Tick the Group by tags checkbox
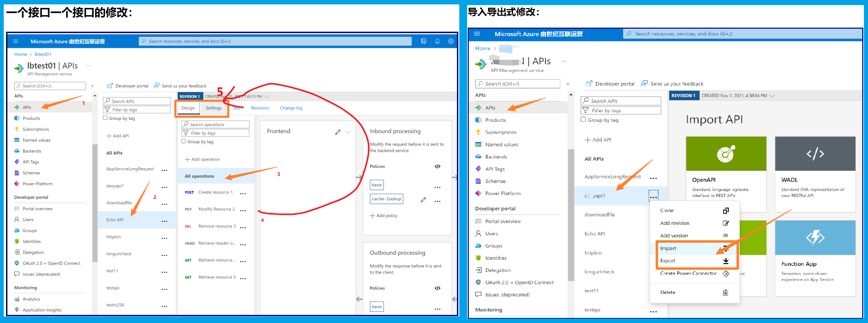 tap(583, 120)
